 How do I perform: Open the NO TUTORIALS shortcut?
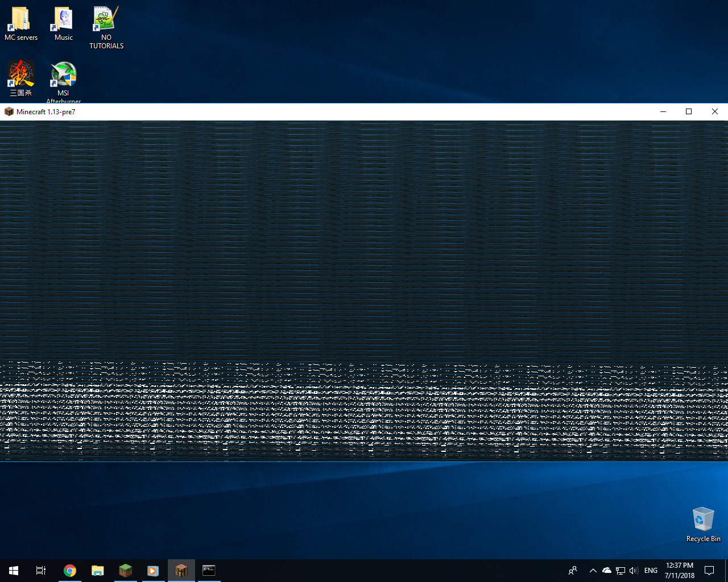click(106, 20)
